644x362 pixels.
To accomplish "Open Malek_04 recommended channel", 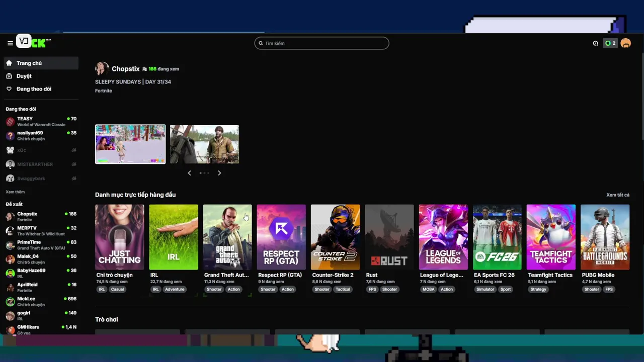I will (x=41, y=259).
